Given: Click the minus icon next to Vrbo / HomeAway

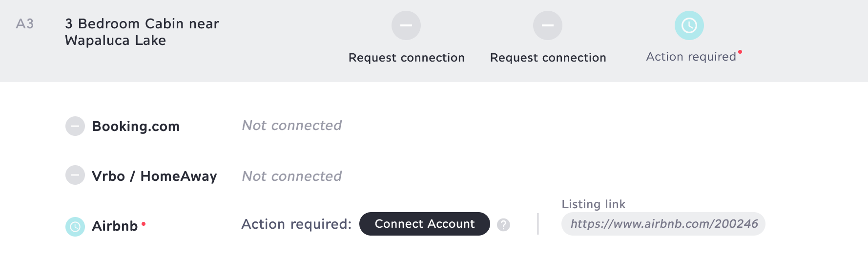Looking at the screenshot, I should (75, 175).
